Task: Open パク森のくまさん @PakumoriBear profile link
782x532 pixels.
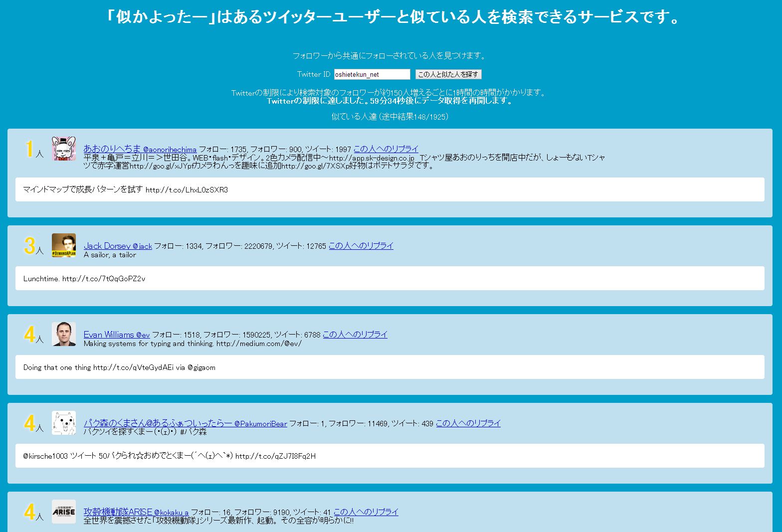Action: click(x=186, y=423)
